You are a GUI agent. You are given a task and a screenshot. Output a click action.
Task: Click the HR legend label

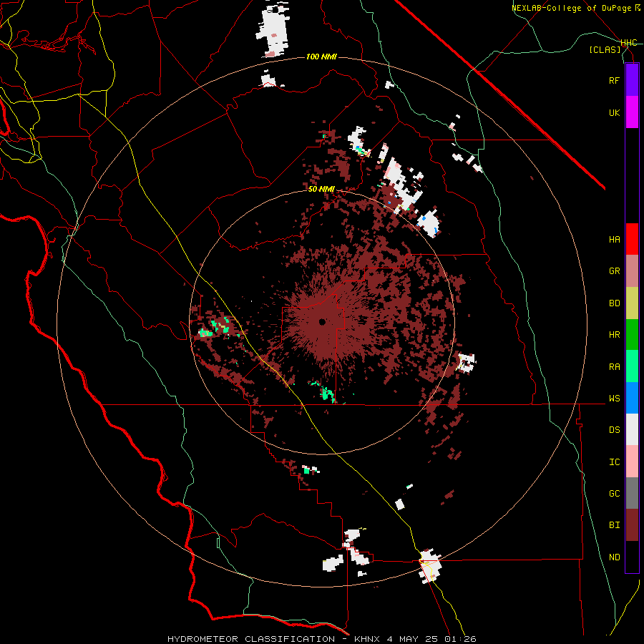coord(614,335)
